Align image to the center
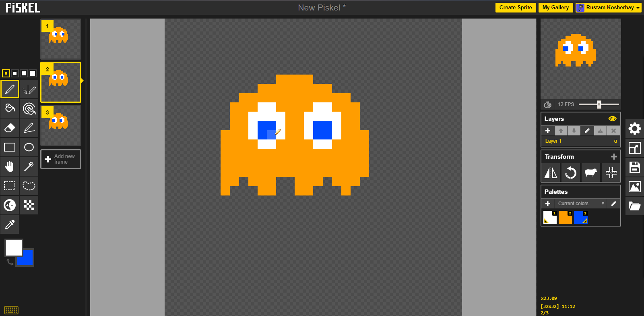The width and height of the screenshot is (644, 316). (611, 173)
